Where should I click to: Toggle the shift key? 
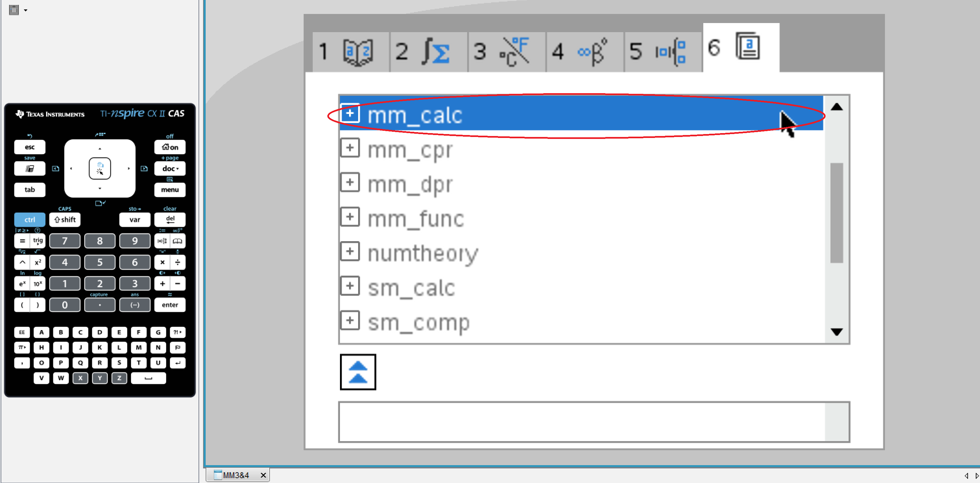coord(65,220)
